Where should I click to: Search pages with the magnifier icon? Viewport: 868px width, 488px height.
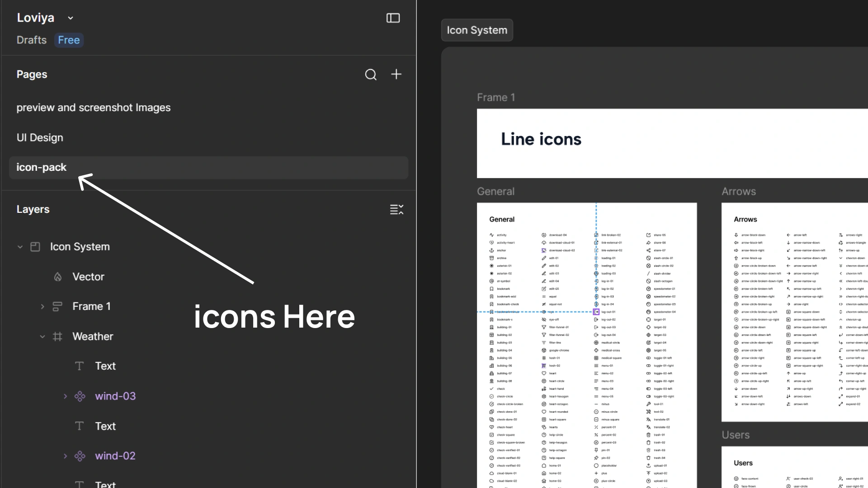click(x=371, y=75)
